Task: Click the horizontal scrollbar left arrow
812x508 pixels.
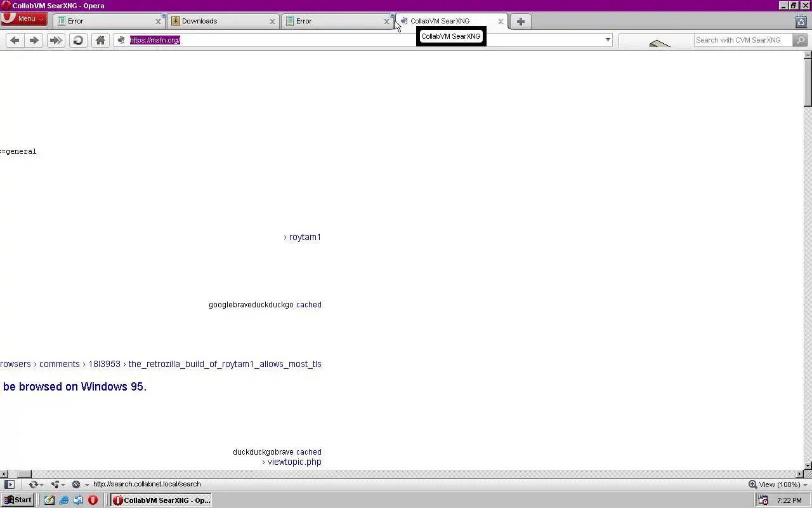Action: coord(4,474)
